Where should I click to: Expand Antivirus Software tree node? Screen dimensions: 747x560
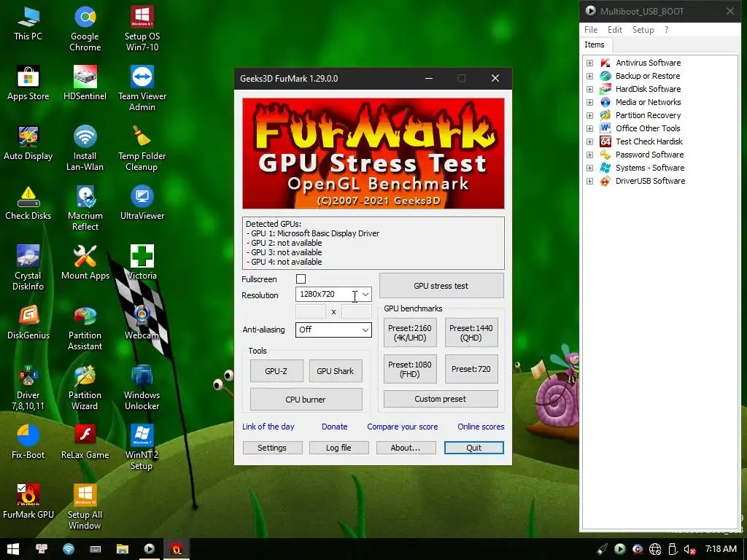[589, 63]
